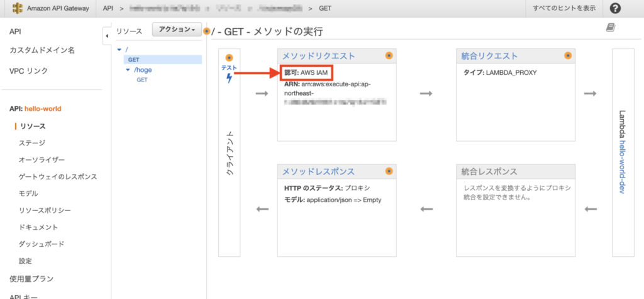The image size is (644, 299).
Task: Open the hello-world-dev Lambda link
Action: pyautogui.click(x=622, y=167)
